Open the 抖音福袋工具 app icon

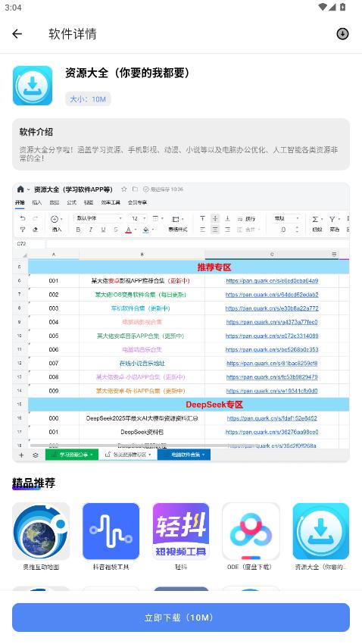point(111,531)
